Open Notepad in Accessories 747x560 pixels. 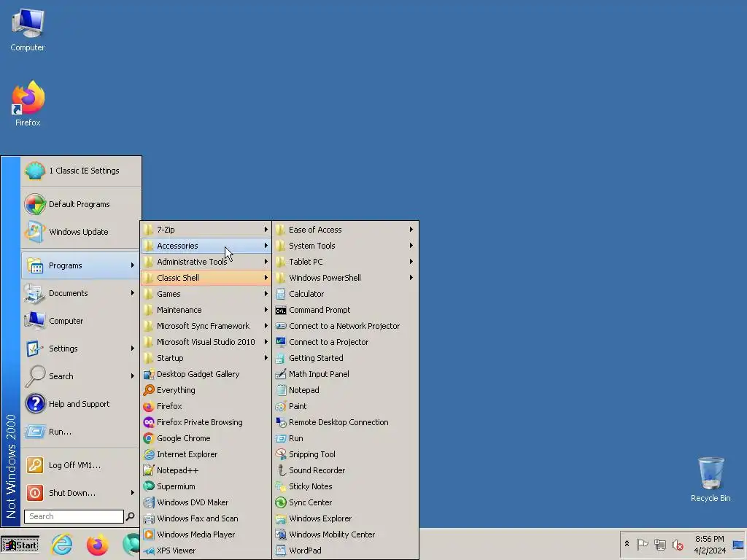345,390
